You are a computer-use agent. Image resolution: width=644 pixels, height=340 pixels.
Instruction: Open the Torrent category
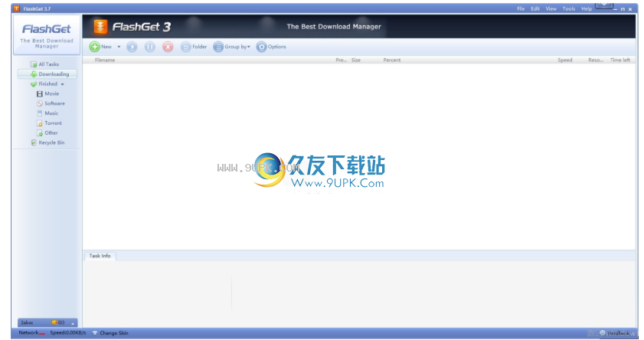pos(49,123)
